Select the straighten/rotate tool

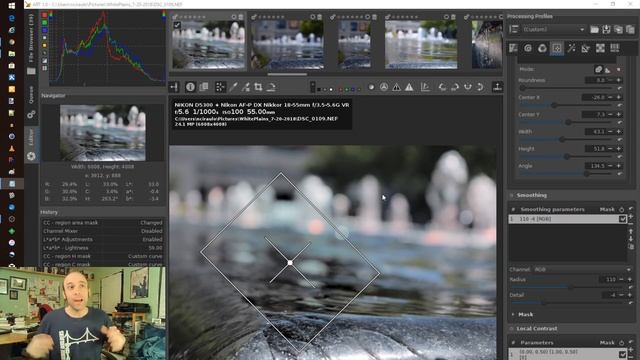(271, 87)
